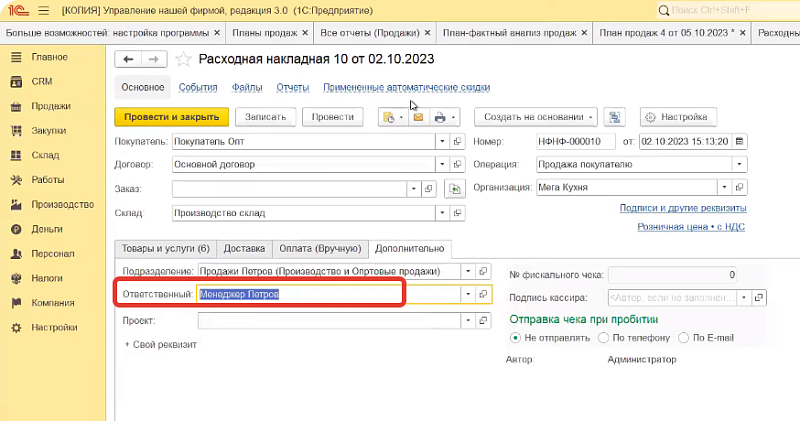Switch to Оплата (Вручную) tab
Viewport: 800px width, 421px height.
point(320,249)
